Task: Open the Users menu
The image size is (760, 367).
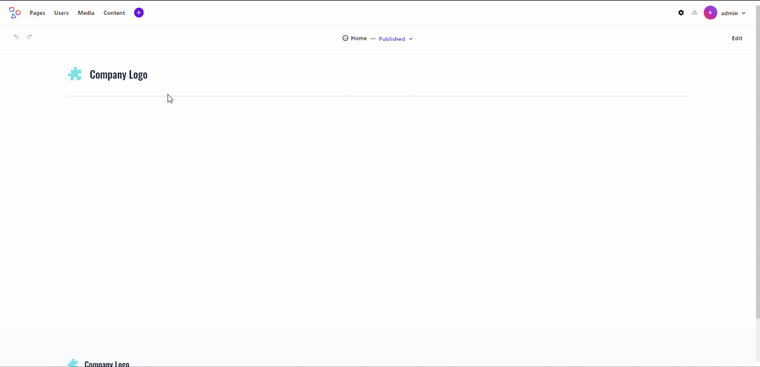Action: coord(62,13)
